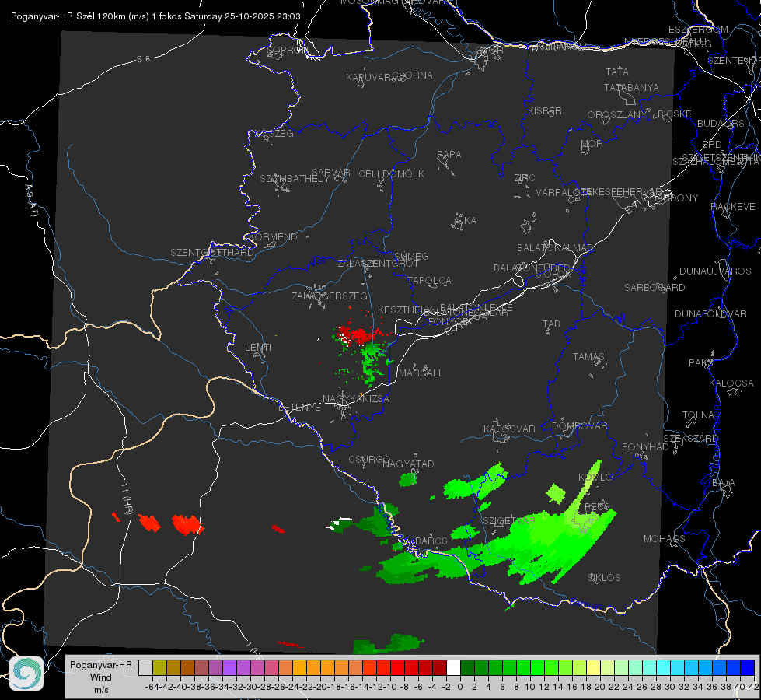Click the TOLNA label
The height and width of the screenshot is (700, 761).
[x=698, y=415]
